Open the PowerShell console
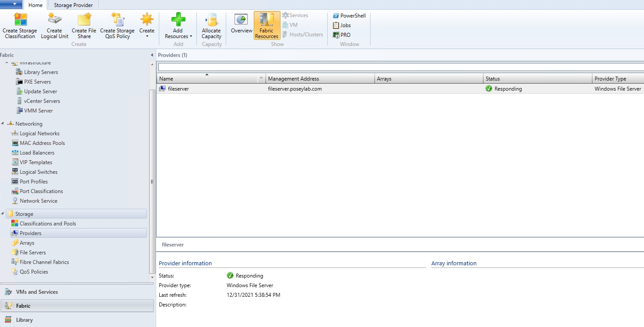The image size is (644, 327). [349, 15]
